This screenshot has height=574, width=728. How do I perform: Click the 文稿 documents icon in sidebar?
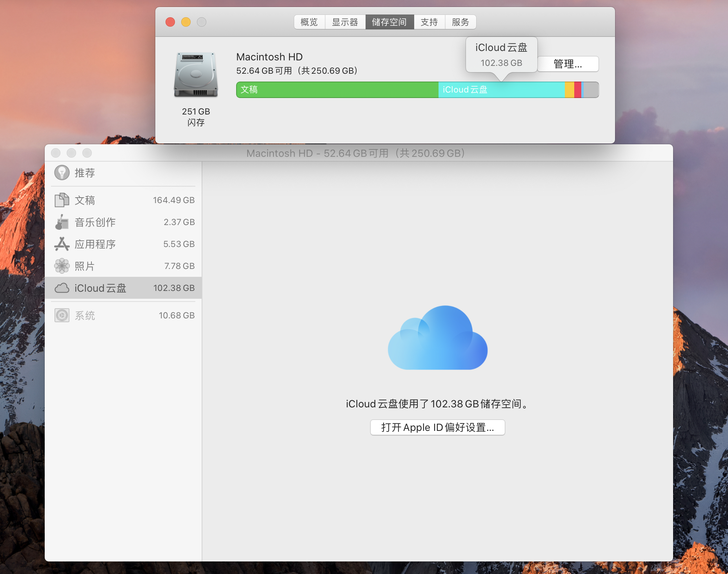point(62,200)
